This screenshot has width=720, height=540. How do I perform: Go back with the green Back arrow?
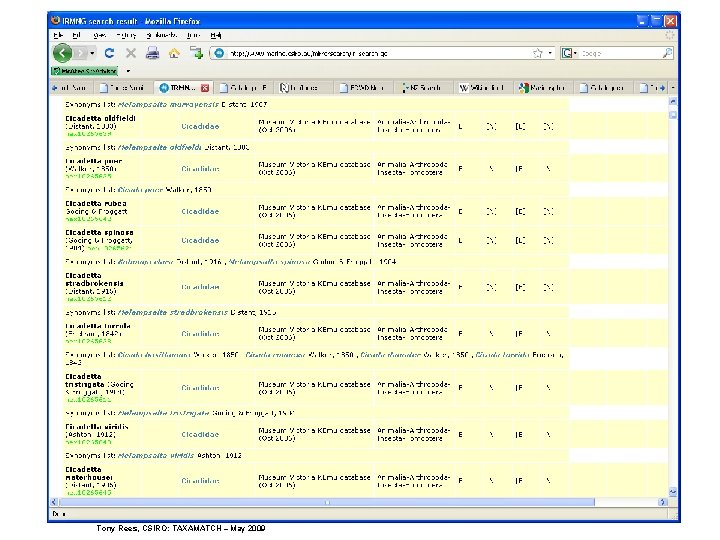pyautogui.click(x=62, y=53)
